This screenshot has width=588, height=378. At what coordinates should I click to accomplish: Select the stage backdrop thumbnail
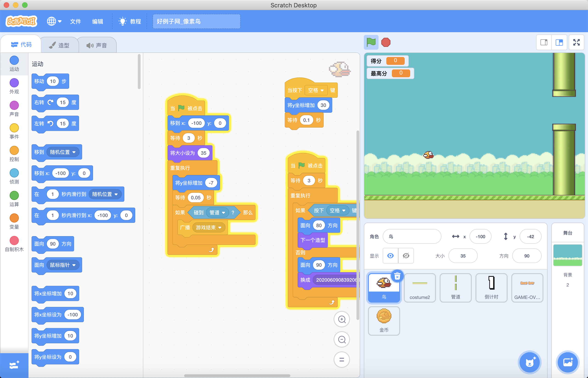(568, 255)
